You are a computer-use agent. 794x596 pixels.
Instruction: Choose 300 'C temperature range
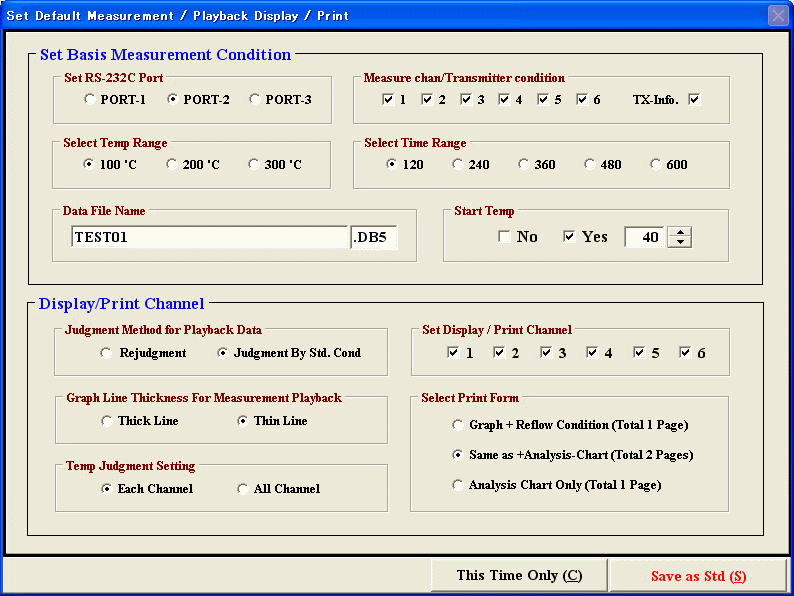[x=254, y=164]
